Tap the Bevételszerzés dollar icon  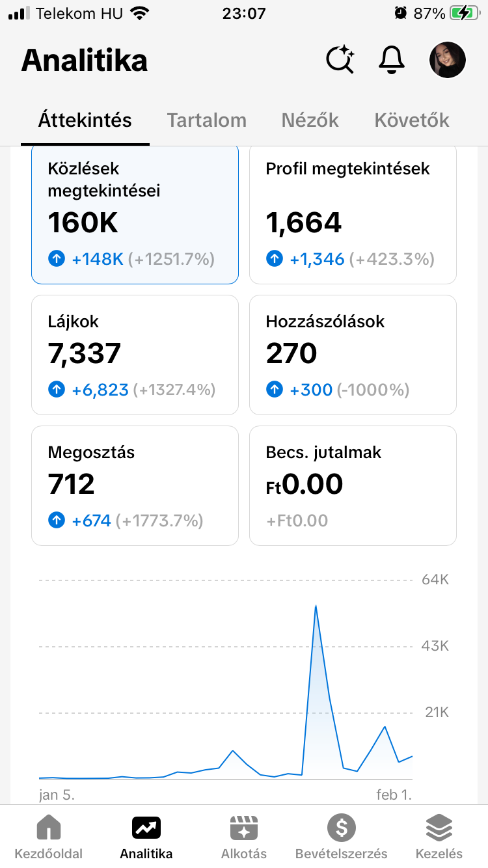(x=342, y=828)
